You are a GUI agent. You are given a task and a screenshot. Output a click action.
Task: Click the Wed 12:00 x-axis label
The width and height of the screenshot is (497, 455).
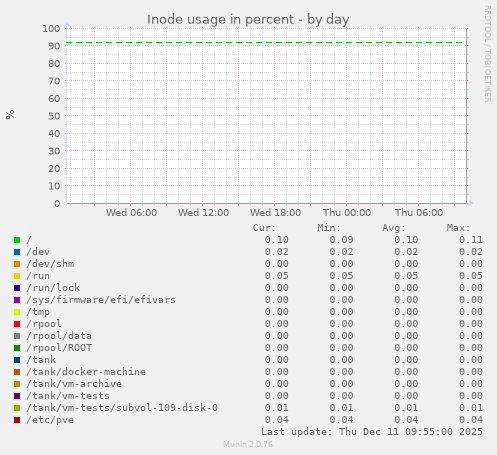[x=203, y=213]
